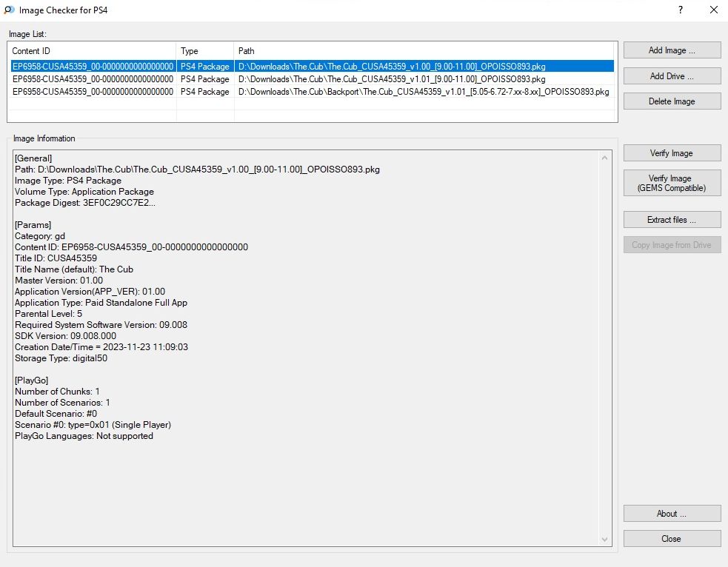Click the PlayGo Languages: Not supported line
This screenshot has height=567, width=728.
tap(84, 436)
